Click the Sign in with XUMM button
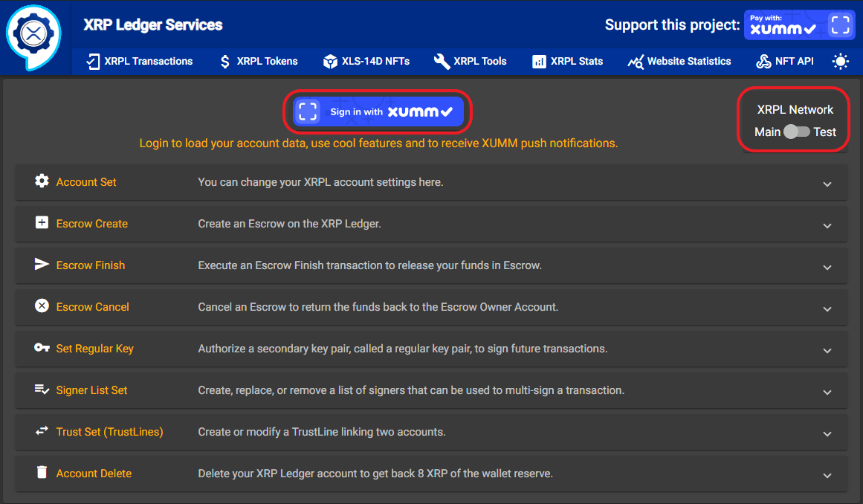Image resolution: width=863 pixels, height=504 pixels. [378, 112]
